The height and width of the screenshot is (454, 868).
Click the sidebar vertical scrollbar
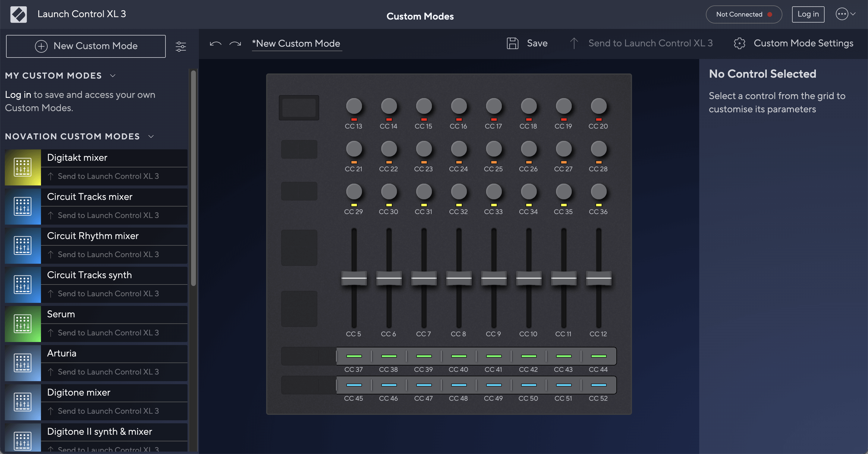click(193, 178)
